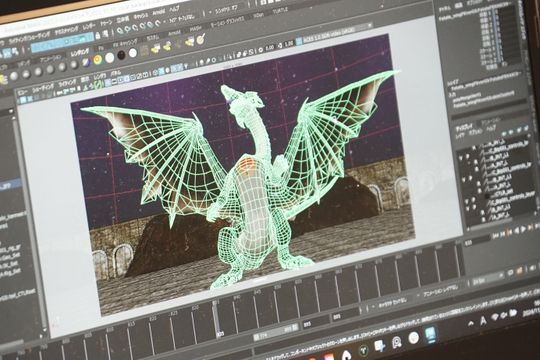Screen dimensions: 540x360
Task: Open the viewport ビュー panel menu
Action: [23, 93]
